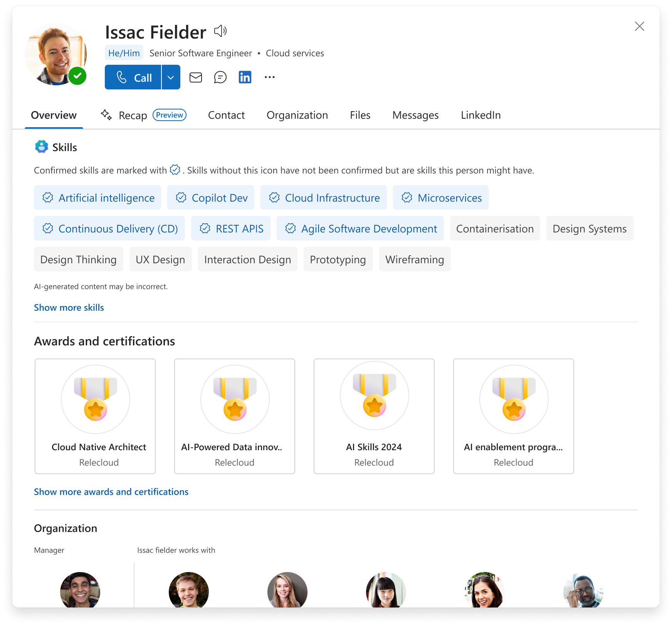The height and width of the screenshot is (626, 672).
Task: Open the Contact tab
Action: pos(226,115)
